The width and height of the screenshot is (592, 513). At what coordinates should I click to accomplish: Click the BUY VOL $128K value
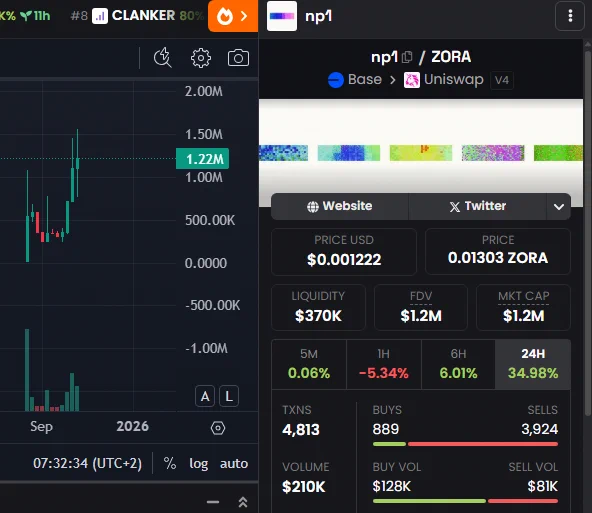coord(392,486)
